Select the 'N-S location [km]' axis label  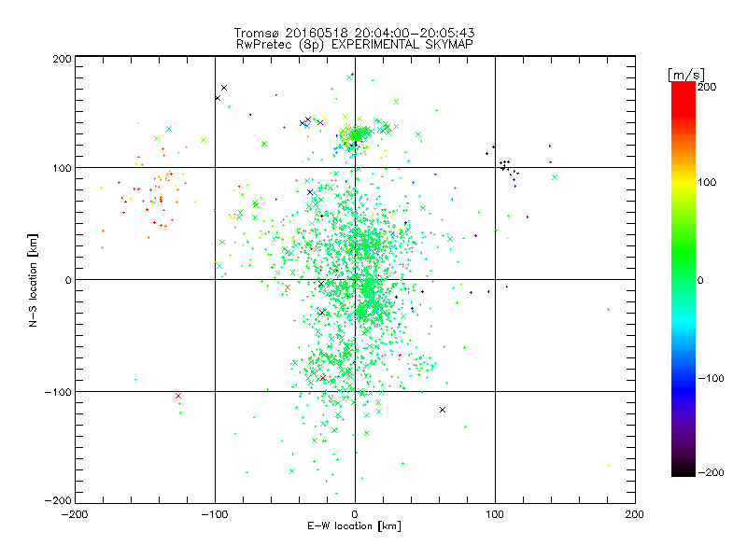(33, 280)
